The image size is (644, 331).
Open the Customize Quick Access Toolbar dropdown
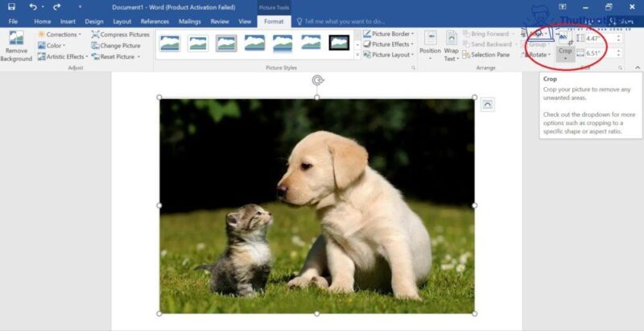tap(80, 7)
